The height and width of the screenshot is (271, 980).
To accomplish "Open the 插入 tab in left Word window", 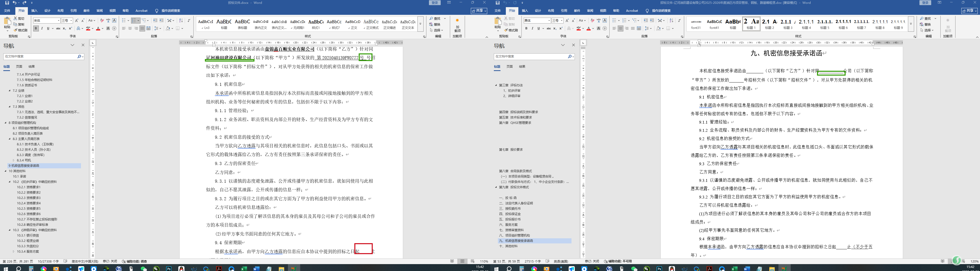I will [34, 11].
